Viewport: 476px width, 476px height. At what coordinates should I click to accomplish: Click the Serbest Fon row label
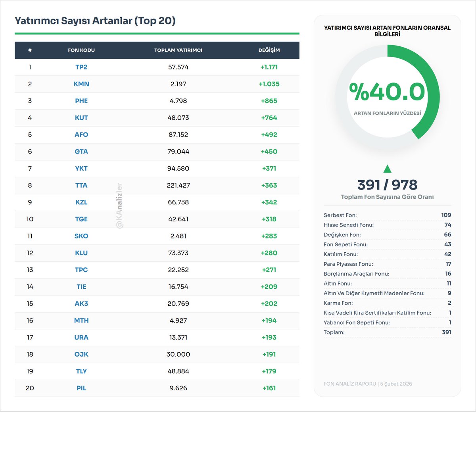point(340,215)
